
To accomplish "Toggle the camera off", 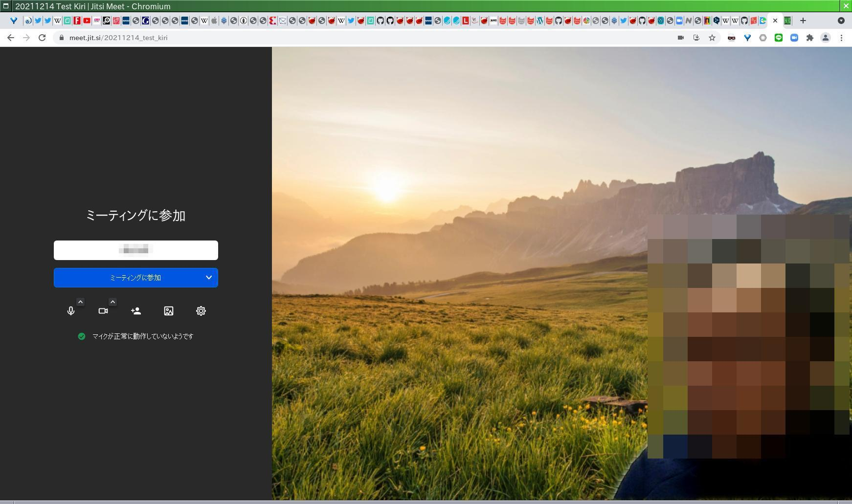I will pos(103,311).
